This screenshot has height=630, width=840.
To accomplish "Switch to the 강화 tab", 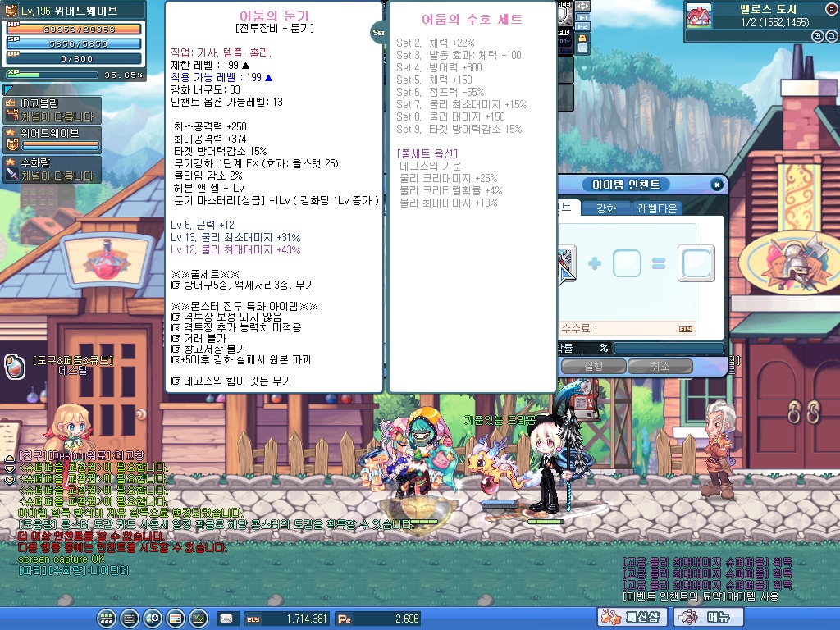I will 605,208.
